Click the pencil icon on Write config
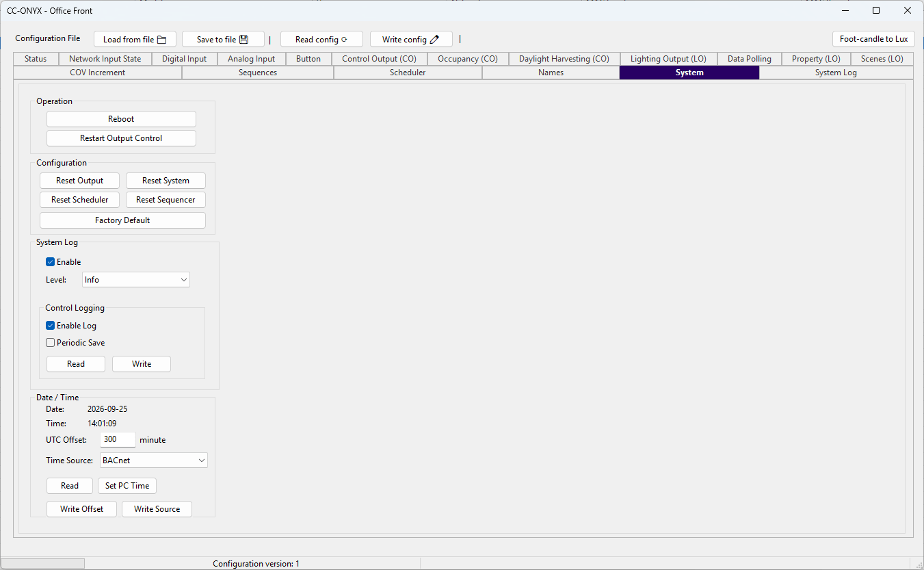Image resolution: width=924 pixels, height=570 pixels. 434,40
